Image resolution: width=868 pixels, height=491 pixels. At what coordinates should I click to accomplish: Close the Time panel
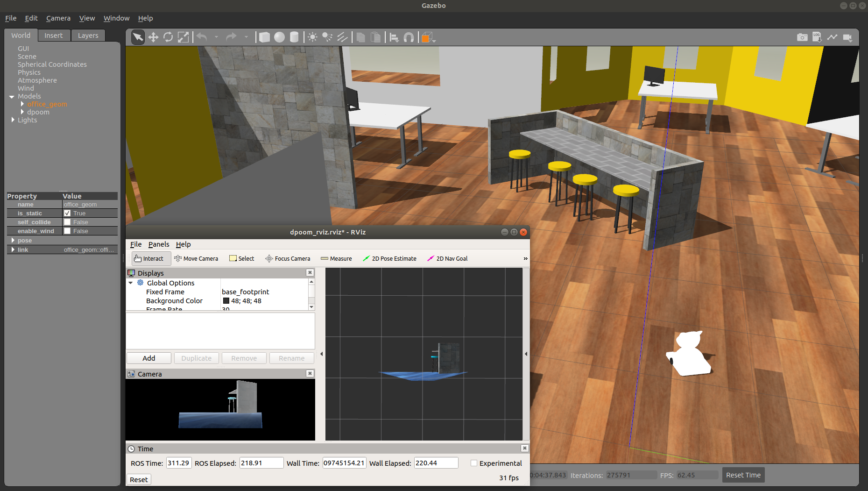(525, 448)
